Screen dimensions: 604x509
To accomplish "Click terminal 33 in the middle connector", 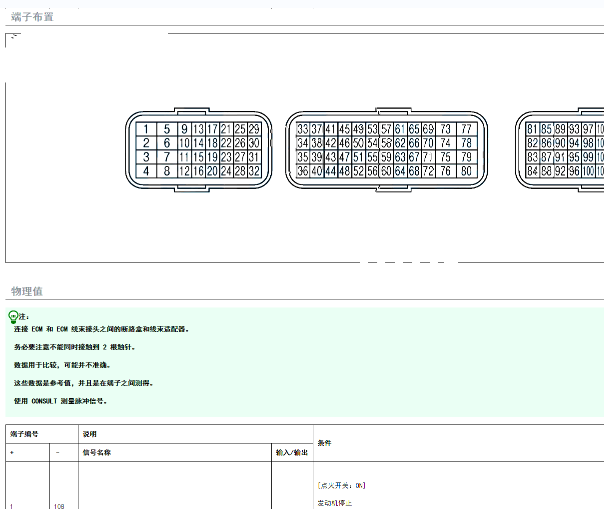I will pyautogui.click(x=303, y=129).
